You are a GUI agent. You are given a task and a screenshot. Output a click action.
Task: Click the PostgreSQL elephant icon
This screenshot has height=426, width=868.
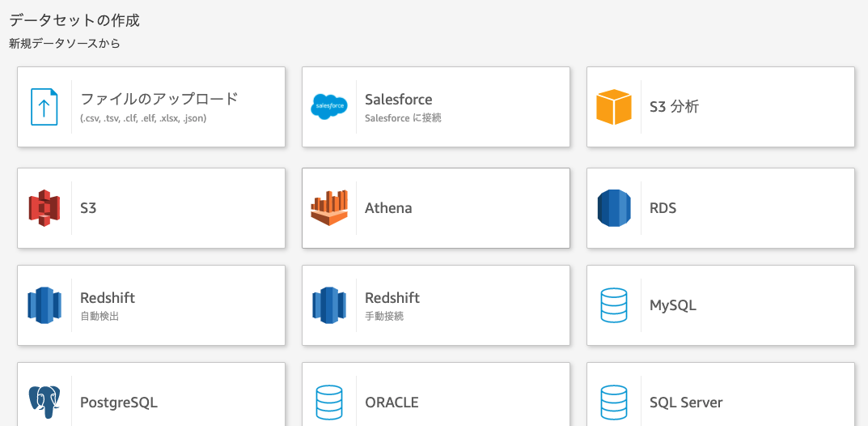44,401
